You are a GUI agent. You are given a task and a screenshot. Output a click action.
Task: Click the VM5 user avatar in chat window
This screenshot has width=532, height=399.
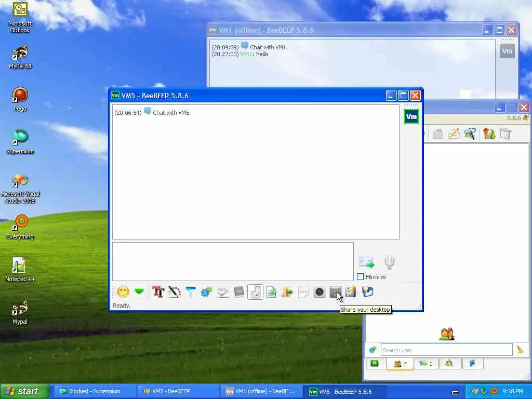411,117
